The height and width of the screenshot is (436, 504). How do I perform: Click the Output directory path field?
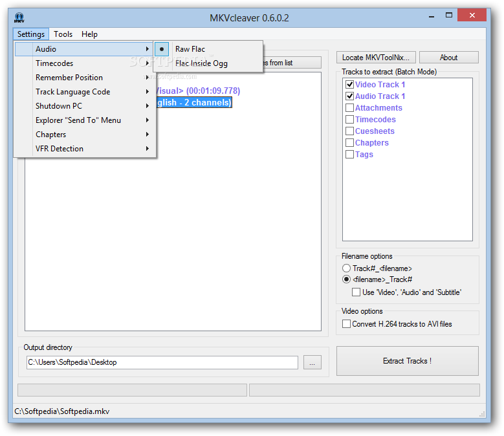(x=162, y=362)
